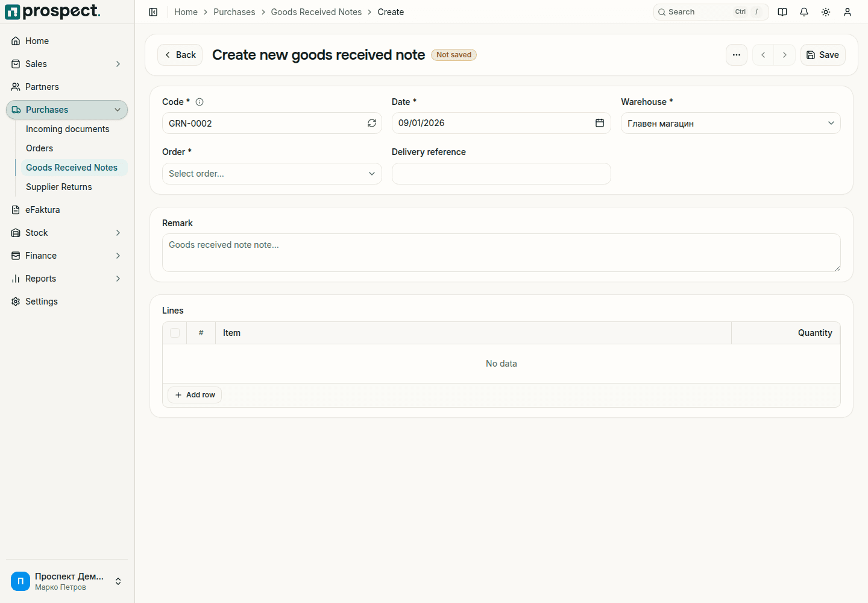Image resolution: width=868 pixels, height=603 pixels.
Task: Click the Back button
Action: 180,55
